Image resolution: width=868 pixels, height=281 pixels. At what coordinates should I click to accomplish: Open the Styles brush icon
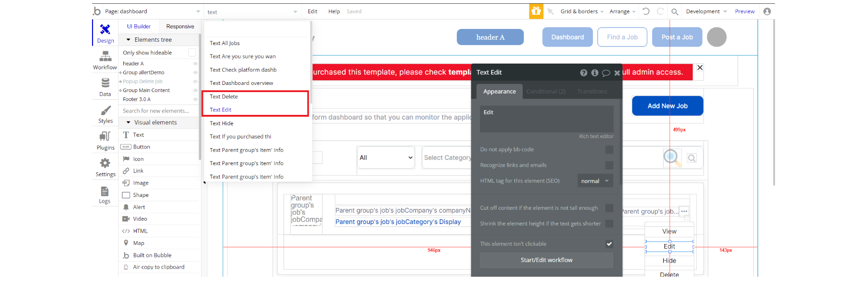tap(105, 111)
